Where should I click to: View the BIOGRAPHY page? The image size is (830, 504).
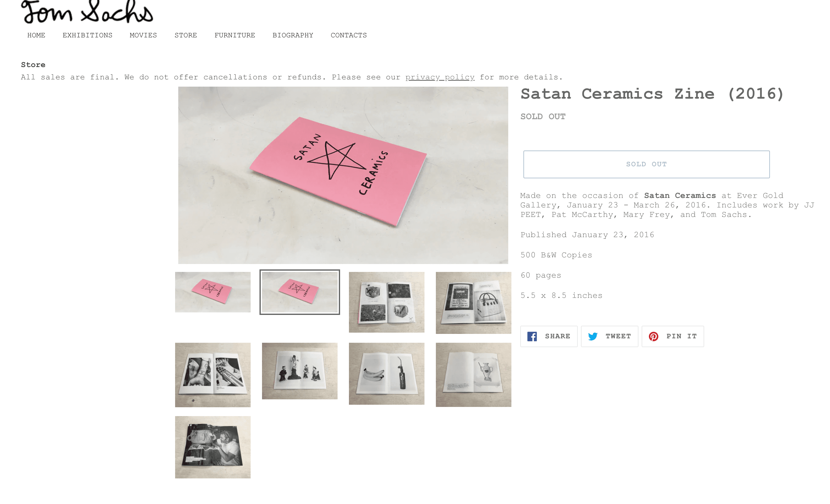pyautogui.click(x=293, y=35)
